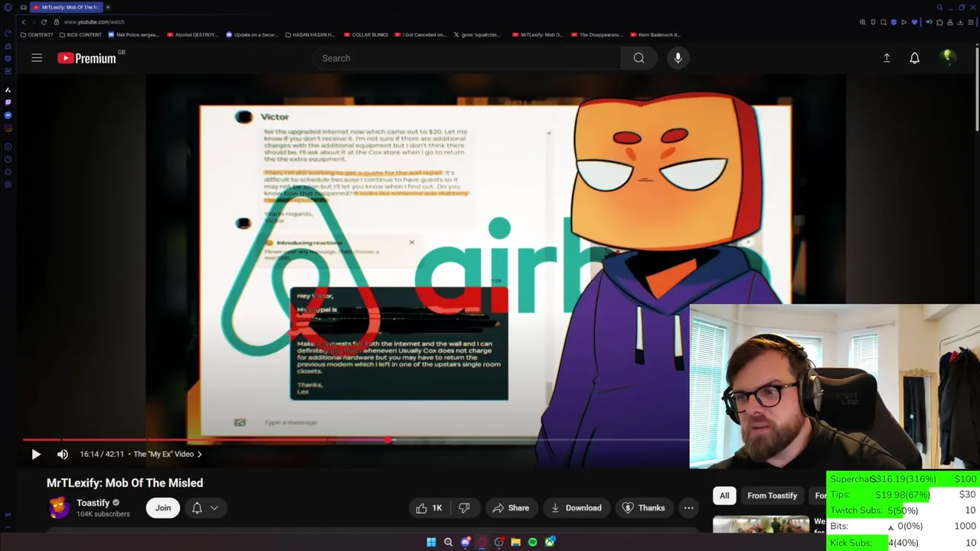Click the YouTube search magnifier button
The height and width of the screenshot is (551, 980).
pyautogui.click(x=639, y=58)
